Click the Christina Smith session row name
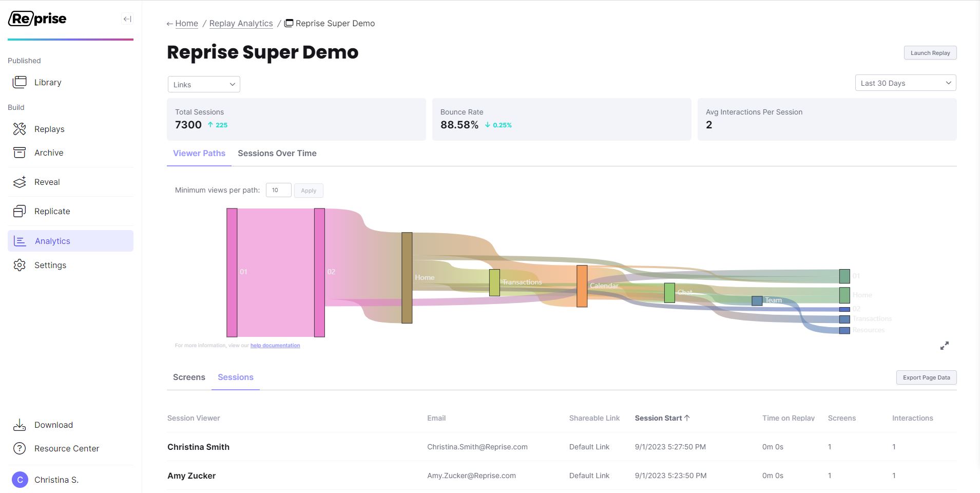The height and width of the screenshot is (493, 980). pos(198,447)
